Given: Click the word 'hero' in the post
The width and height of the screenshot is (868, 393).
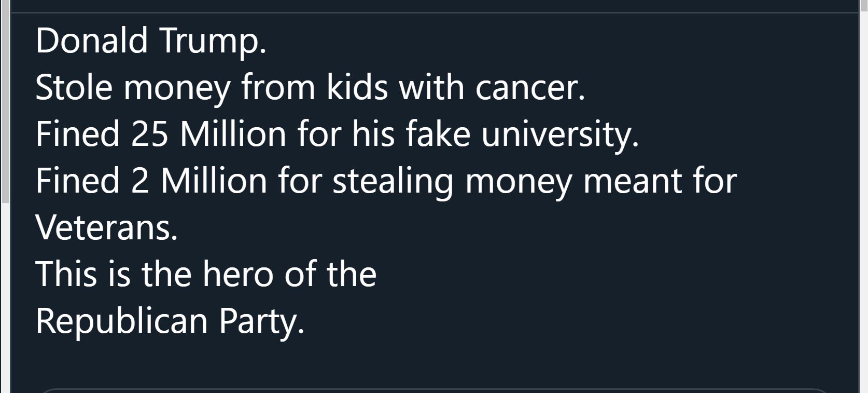Looking at the screenshot, I should tap(237, 274).
